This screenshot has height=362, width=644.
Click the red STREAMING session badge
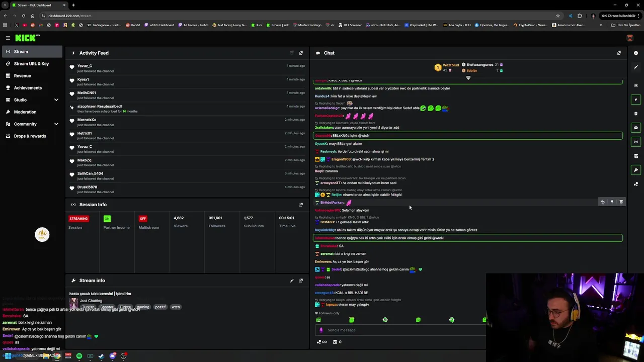click(78, 219)
